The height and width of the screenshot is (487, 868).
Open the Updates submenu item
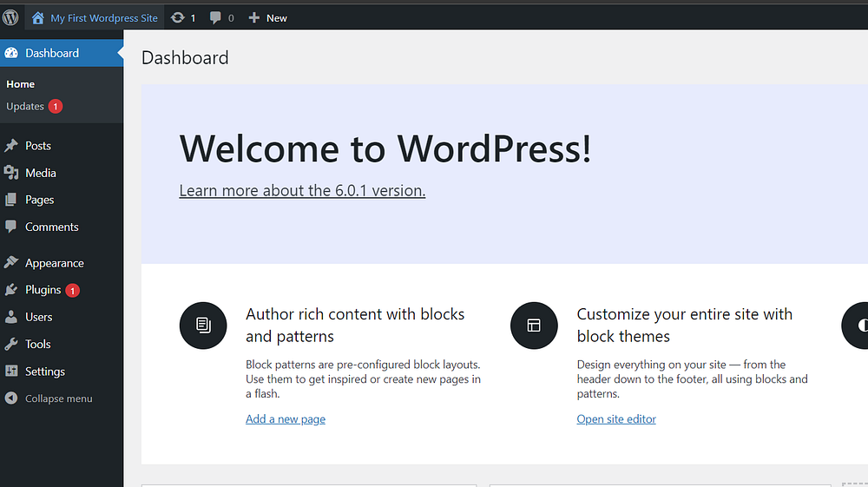click(25, 107)
